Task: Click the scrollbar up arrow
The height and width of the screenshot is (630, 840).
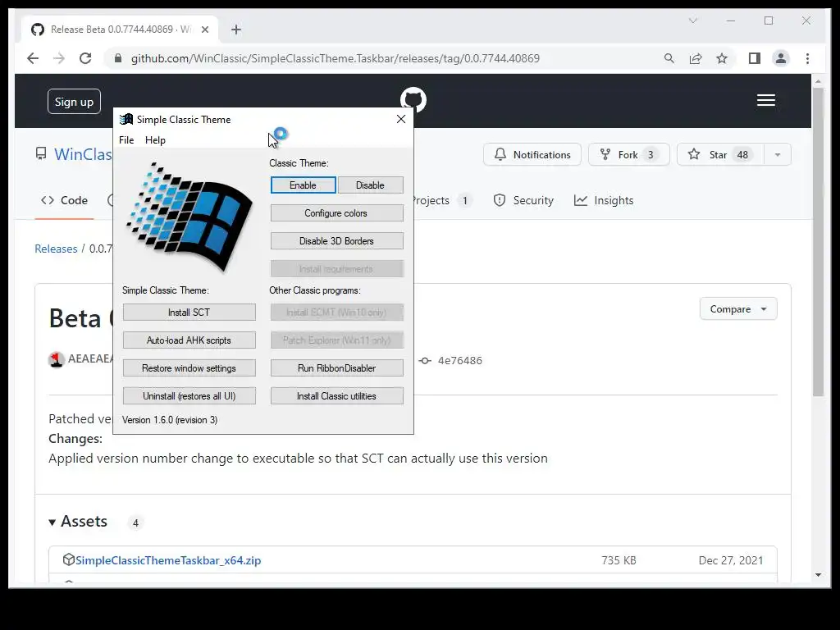Action: 818,81
